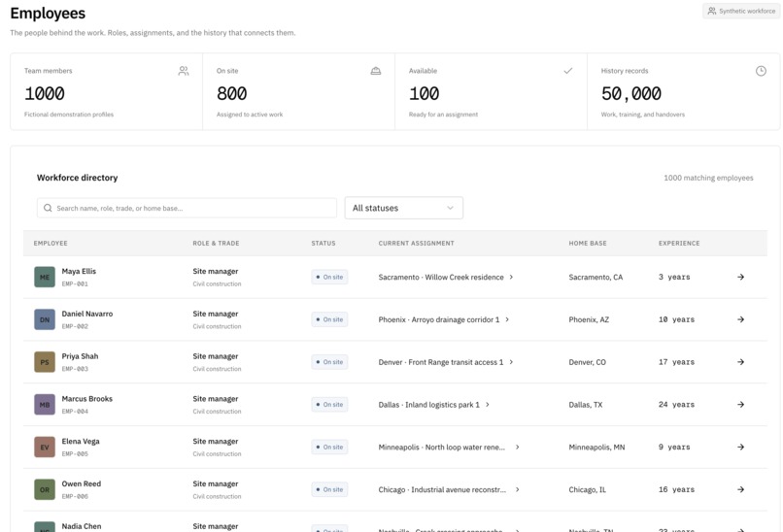The image size is (783, 532).
Task: Click the Minneapolis, MN home base
Action: [596, 448]
